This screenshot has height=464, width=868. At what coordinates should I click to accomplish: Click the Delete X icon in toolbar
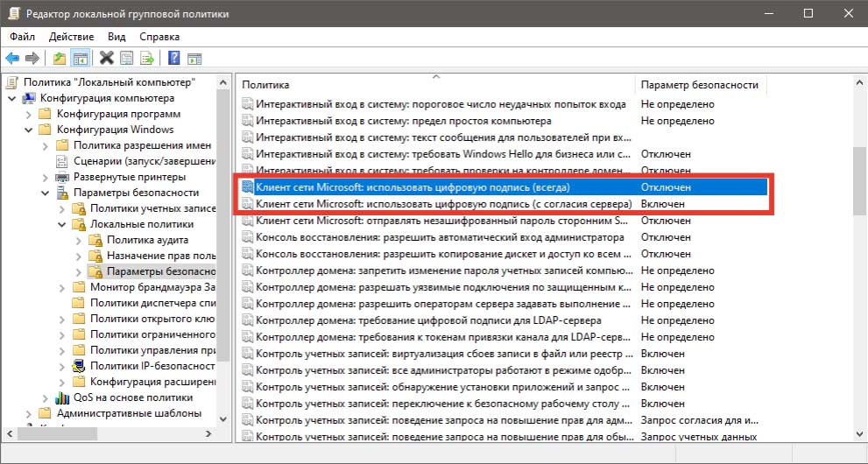click(107, 59)
